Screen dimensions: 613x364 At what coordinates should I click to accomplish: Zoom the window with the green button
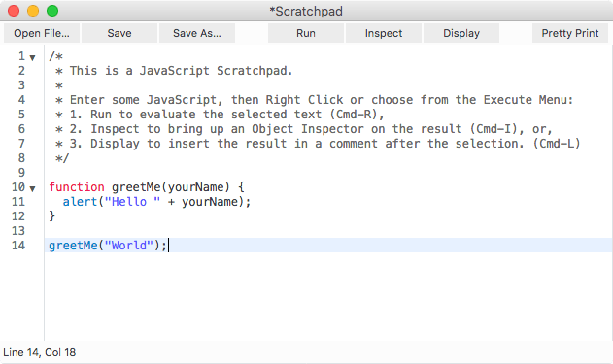pyautogui.click(x=52, y=11)
